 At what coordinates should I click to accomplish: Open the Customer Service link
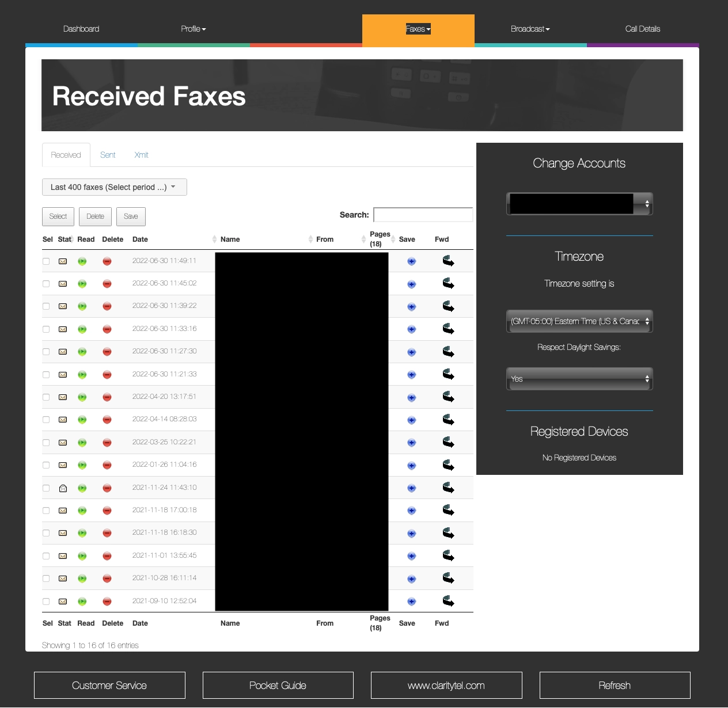pos(109,686)
